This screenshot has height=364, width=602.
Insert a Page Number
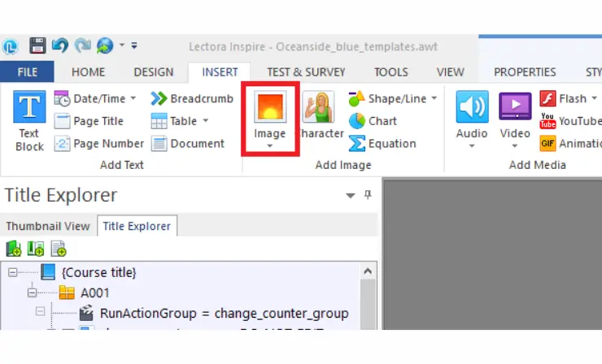click(x=99, y=144)
